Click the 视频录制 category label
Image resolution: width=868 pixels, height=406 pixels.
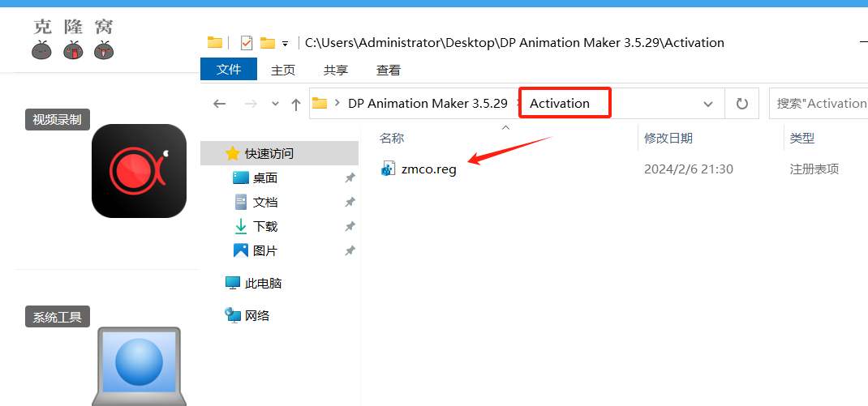(57, 119)
